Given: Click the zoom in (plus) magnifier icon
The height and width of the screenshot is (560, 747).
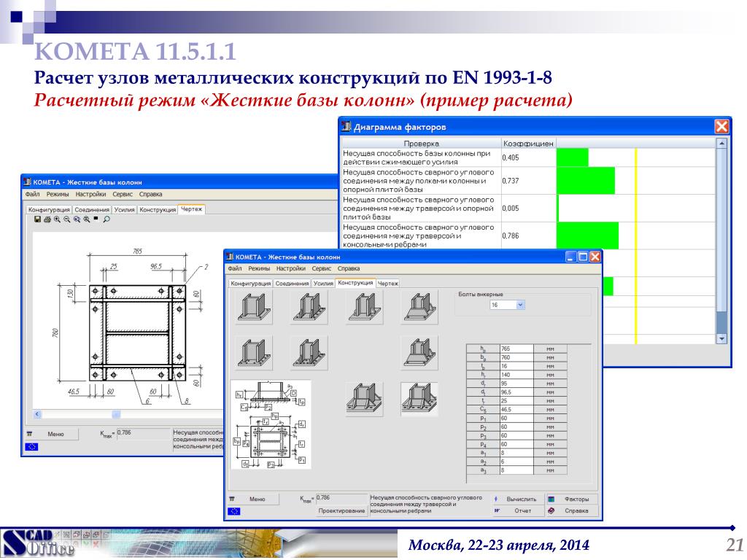Looking at the screenshot, I should [57, 219].
